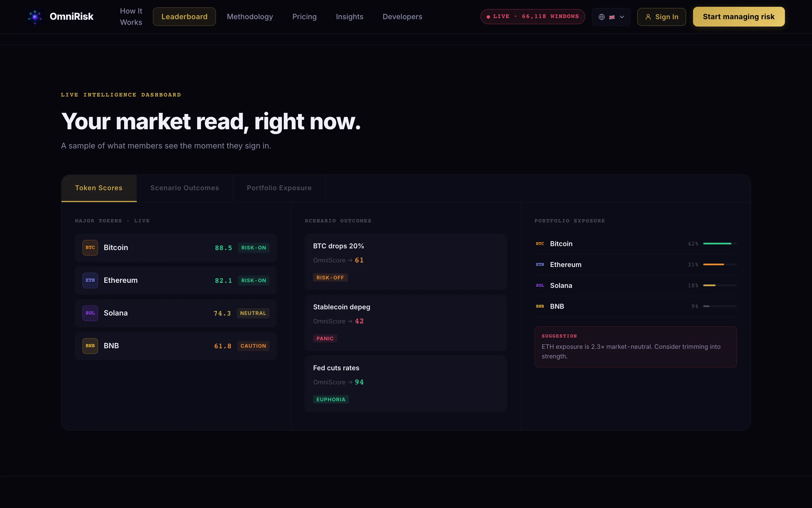
Task: Click the ETH badge in Portfolio Exposure
Action: (x=540, y=264)
